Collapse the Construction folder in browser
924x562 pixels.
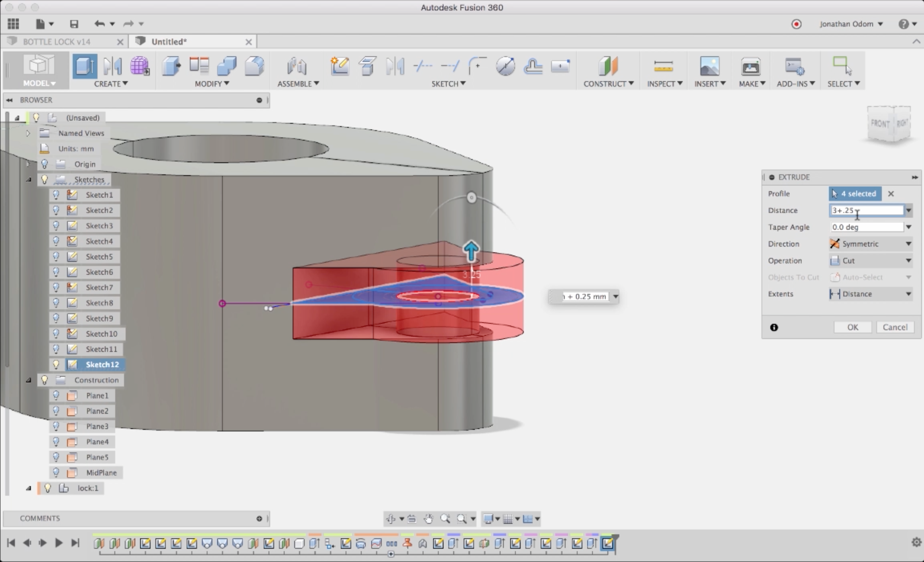click(28, 380)
